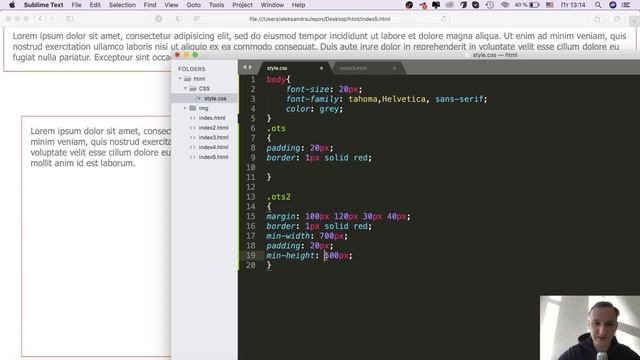Open the input language flag menu
This screenshot has width=640, height=360.
tap(550, 5)
